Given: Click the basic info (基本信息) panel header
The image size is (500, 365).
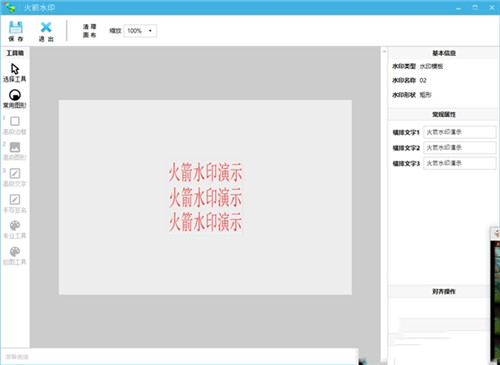Looking at the screenshot, I should [x=444, y=53].
